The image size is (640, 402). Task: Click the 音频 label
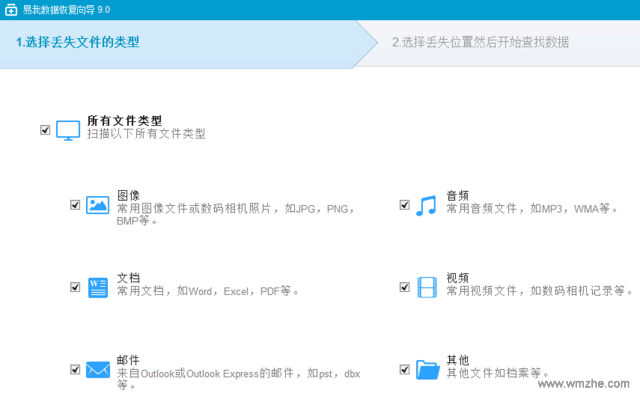pyautogui.click(x=458, y=195)
